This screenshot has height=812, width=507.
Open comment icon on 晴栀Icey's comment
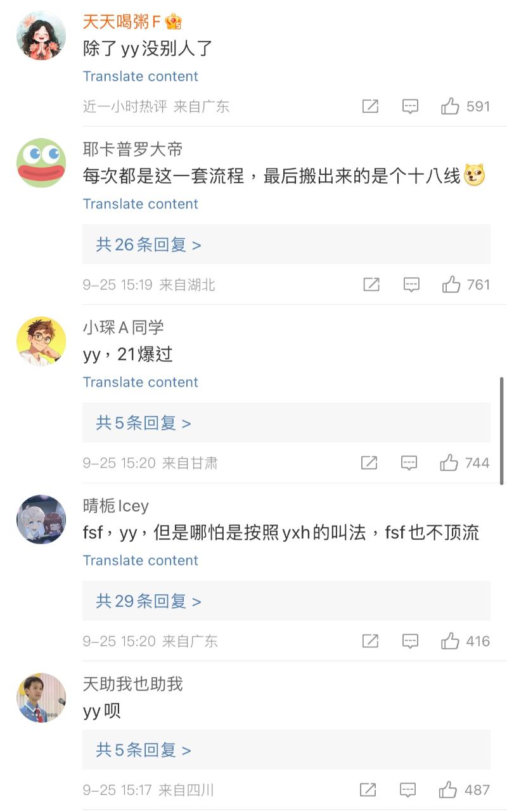pyautogui.click(x=411, y=641)
